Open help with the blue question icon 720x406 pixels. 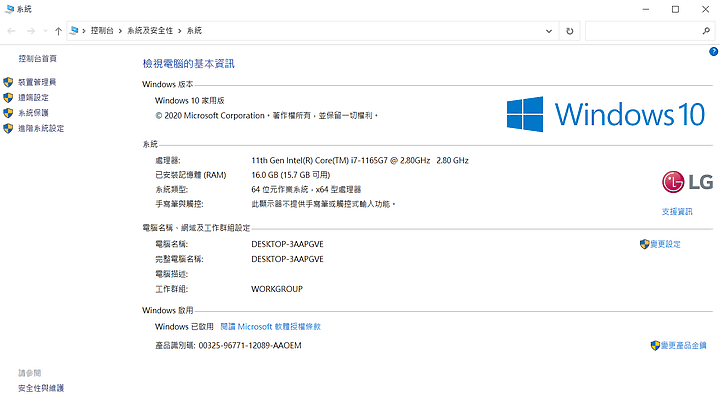pos(714,51)
